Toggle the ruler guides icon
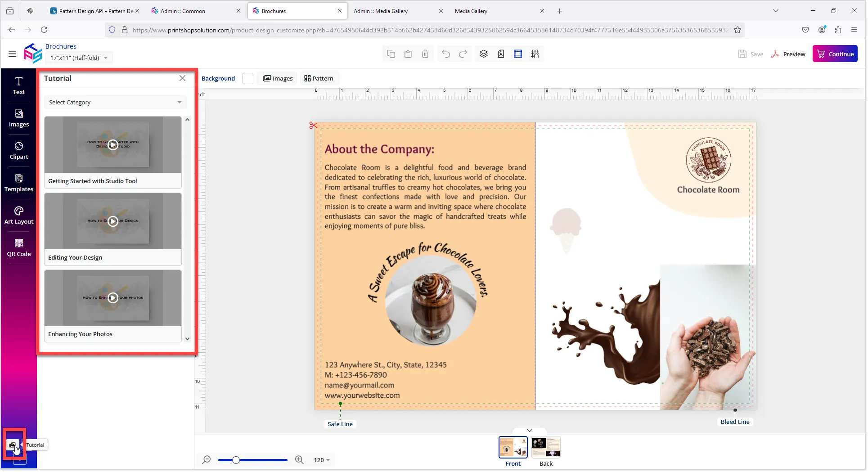 pyautogui.click(x=518, y=54)
